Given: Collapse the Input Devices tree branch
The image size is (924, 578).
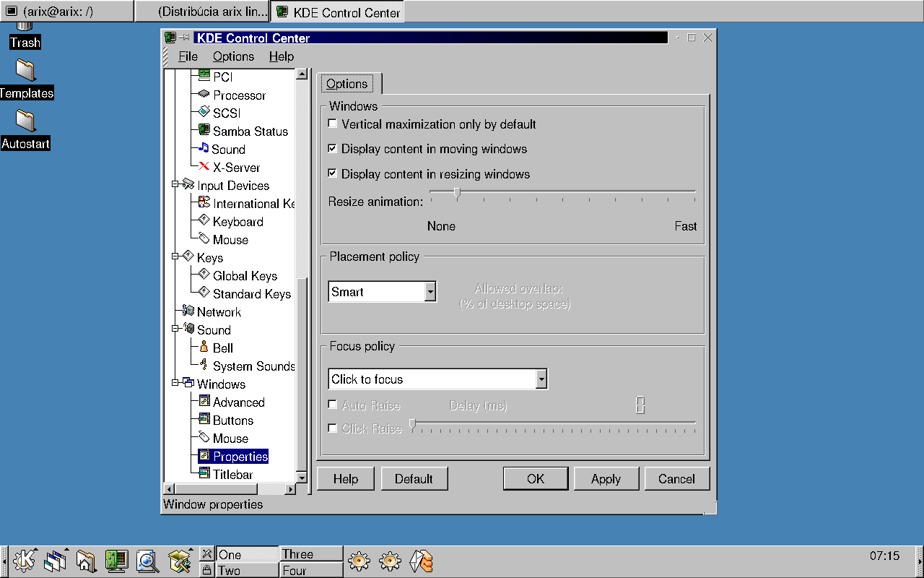Looking at the screenshot, I should click(175, 185).
